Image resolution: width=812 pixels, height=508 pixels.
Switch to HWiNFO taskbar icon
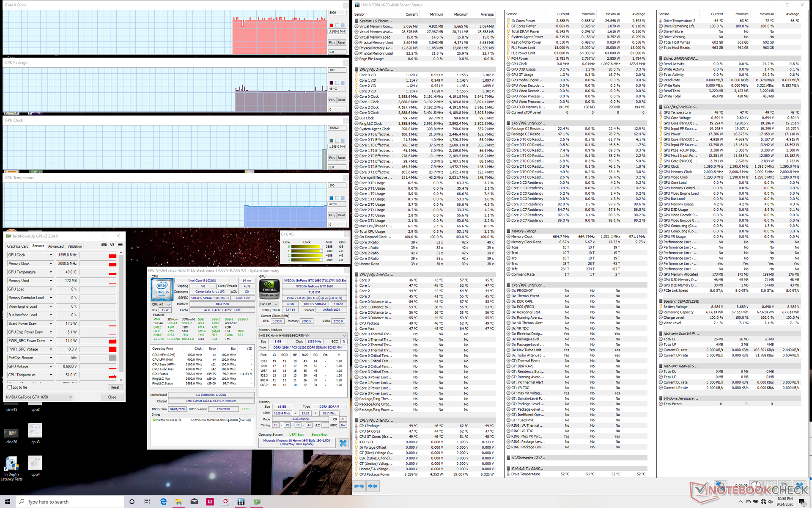tap(241, 502)
